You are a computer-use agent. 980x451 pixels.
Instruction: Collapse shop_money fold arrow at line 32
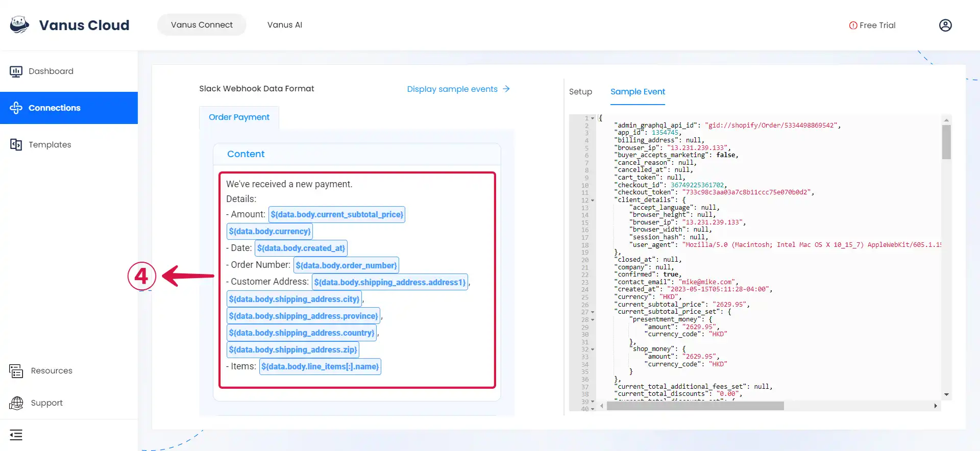pos(593,349)
